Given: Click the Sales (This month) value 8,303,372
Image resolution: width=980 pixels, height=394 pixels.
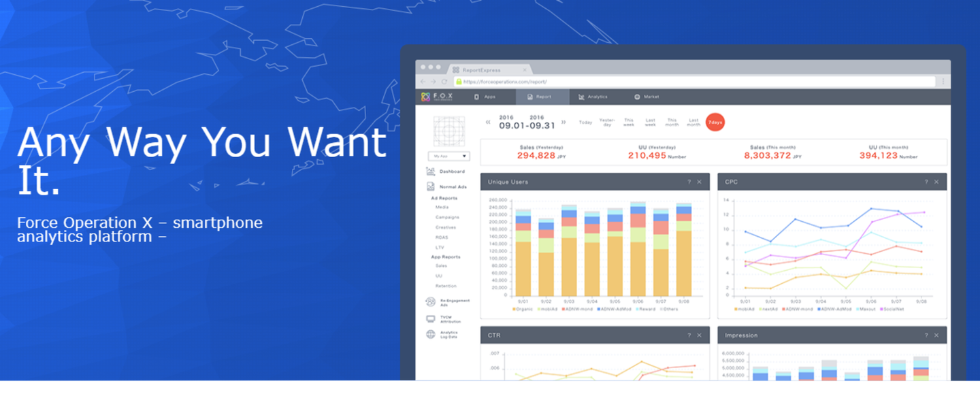Looking at the screenshot, I should click(x=768, y=156).
